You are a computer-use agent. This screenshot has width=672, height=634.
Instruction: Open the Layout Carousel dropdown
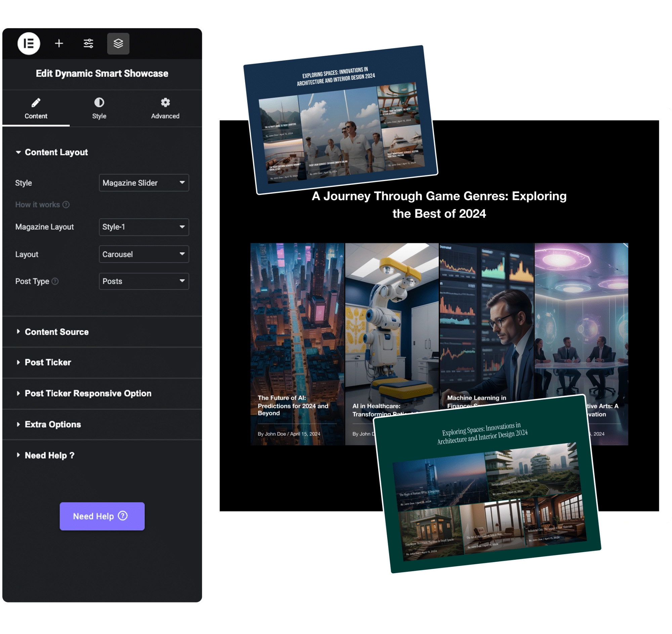144,254
